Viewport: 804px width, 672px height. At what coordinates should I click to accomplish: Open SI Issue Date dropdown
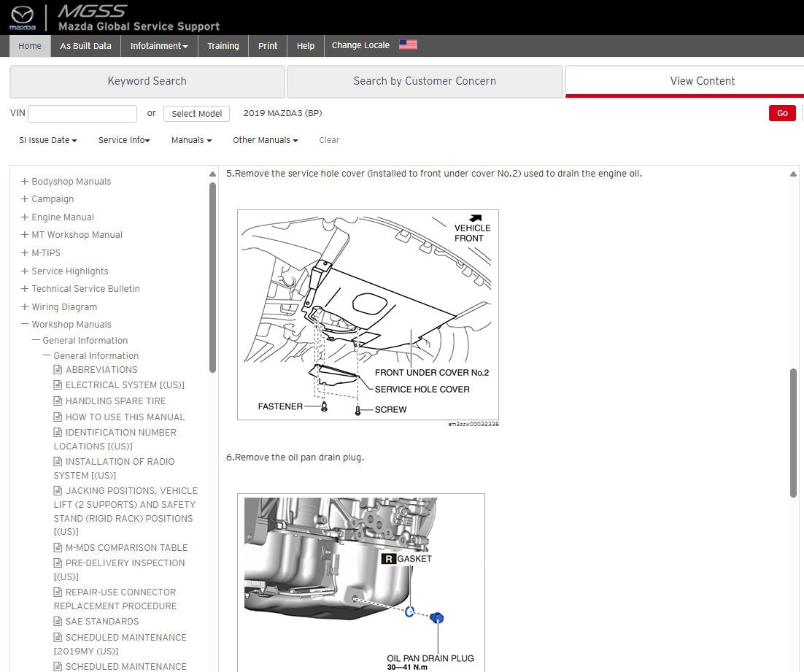pos(47,140)
